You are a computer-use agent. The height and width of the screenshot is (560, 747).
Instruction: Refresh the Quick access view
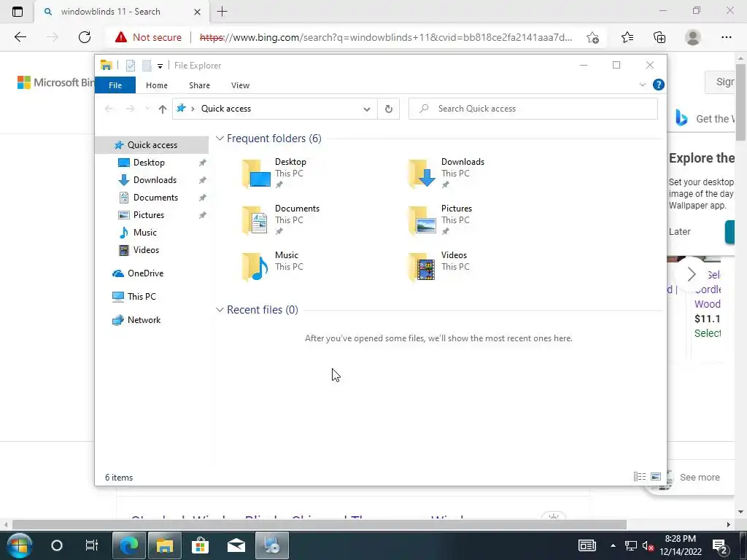389,109
